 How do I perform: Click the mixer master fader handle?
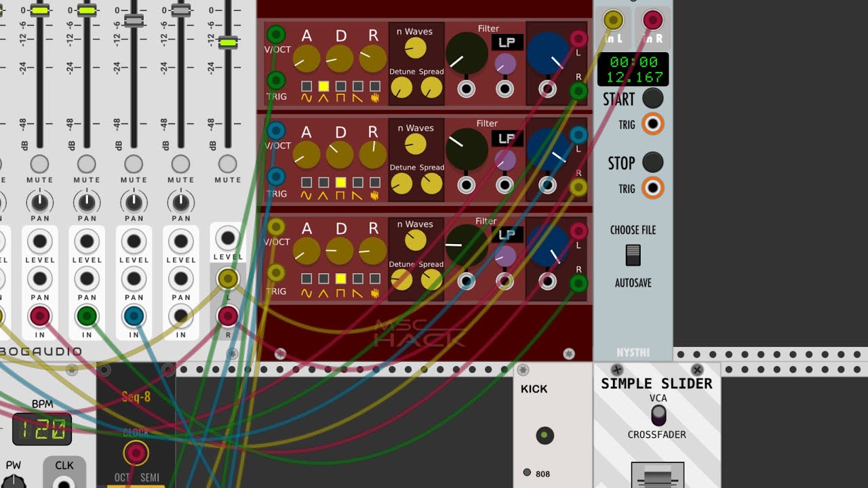click(x=228, y=42)
